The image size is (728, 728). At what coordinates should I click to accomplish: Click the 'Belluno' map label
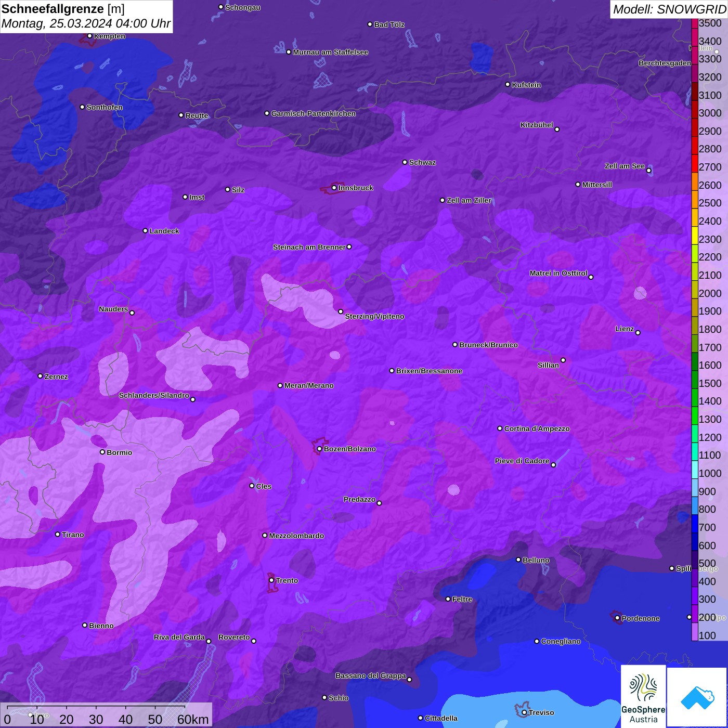(x=536, y=561)
